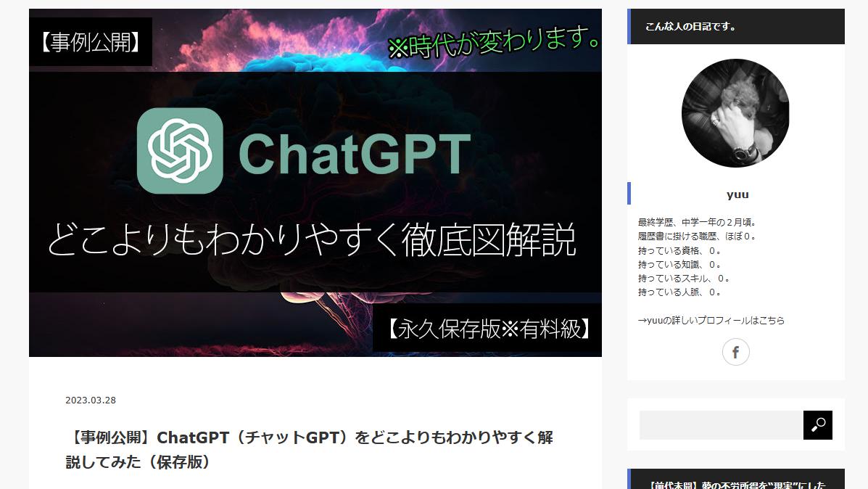The width and height of the screenshot is (868, 489).
Task: Click the 【事例公開】 label on the banner
Action: click(90, 42)
